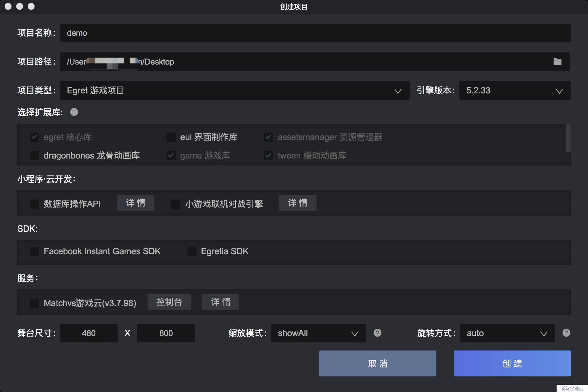Viewport: 588px width, 392px height.
Task: Enable the 小游戏联机对战引擎 checkbox
Action: (x=176, y=204)
